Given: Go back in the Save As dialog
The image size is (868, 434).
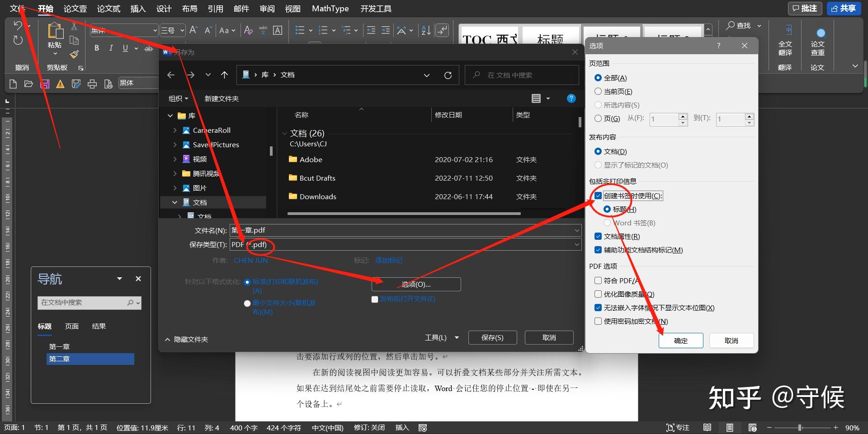Looking at the screenshot, I should 171,75.
